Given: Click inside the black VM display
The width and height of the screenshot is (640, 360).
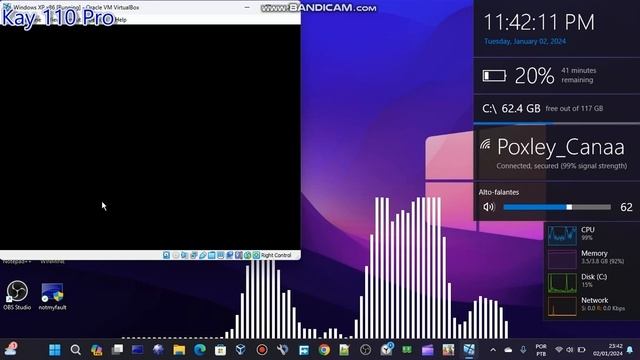Looking at the screenshot, I should [150, 137].
